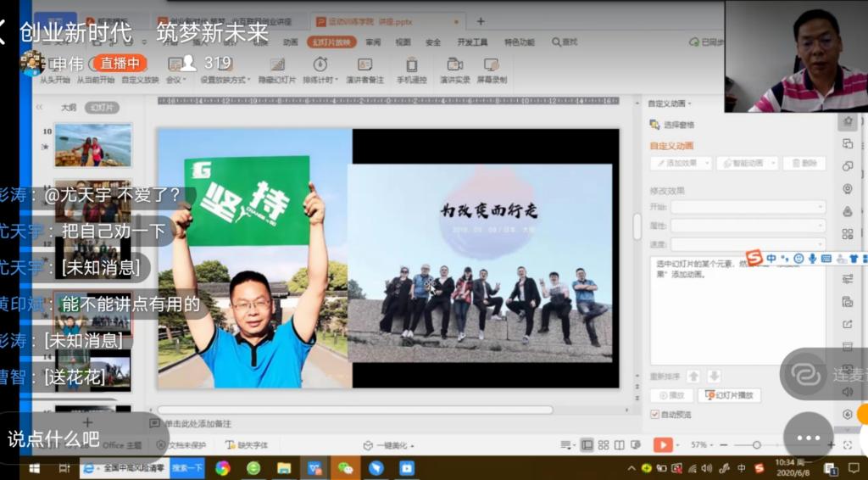This screenshot has width=868, height=480.
Task: Start the orange slideshow play button in status bar
Action: click(662, 445)
